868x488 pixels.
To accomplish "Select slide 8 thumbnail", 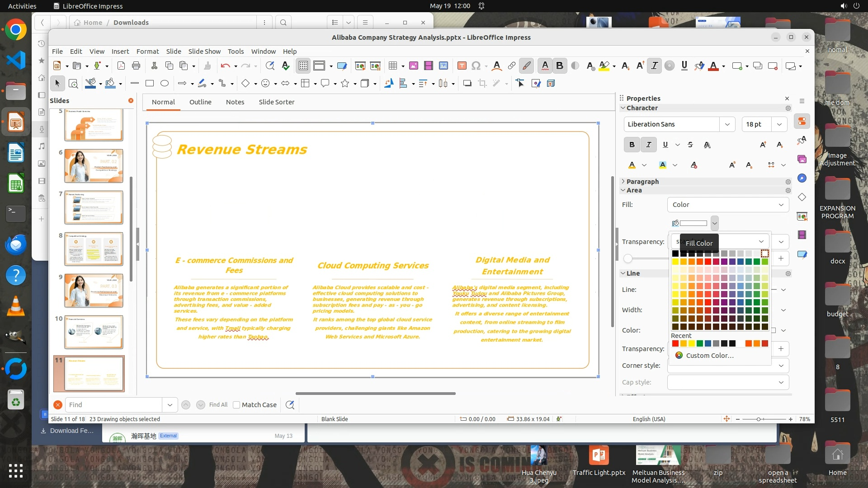I will click(x=94, y=249).
